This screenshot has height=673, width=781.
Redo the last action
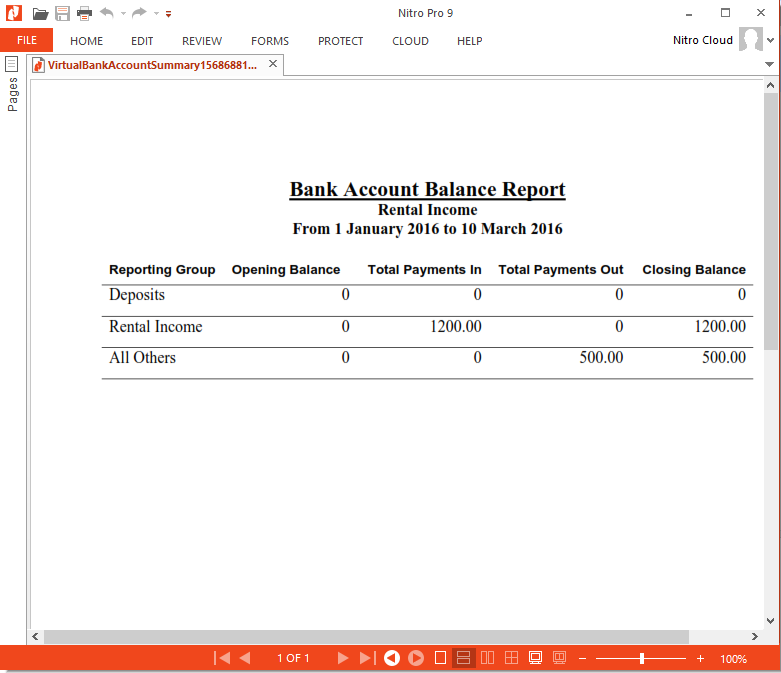pyautogui.click(x=139, y=12)
